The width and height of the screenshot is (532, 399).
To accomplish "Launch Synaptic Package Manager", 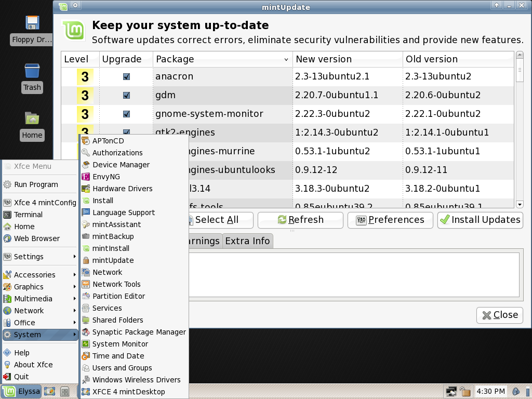I will coord(134,332).
